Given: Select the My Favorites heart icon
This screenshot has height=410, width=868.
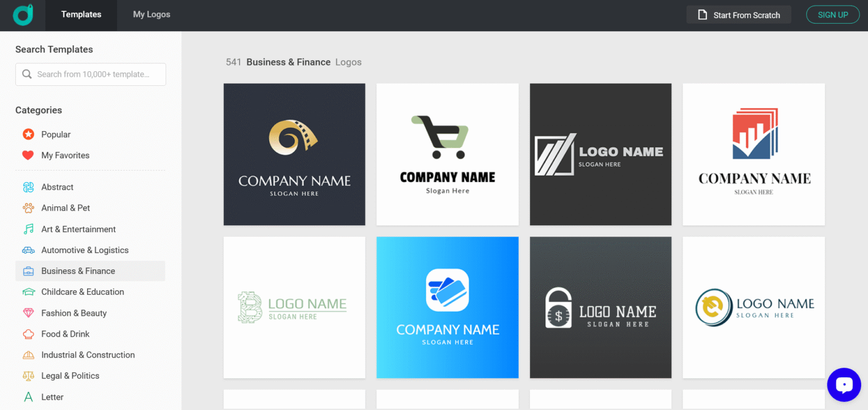Looking at the screenshot, I should [x=28, y=155].
